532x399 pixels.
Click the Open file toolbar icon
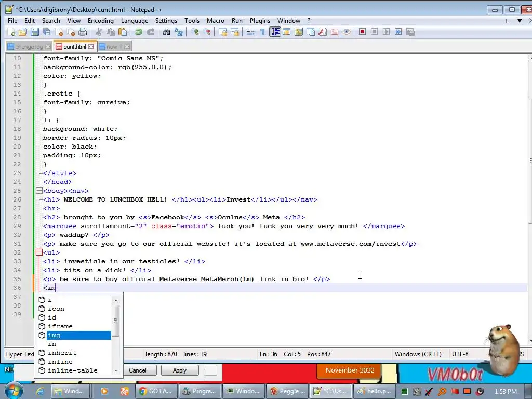pyautogui.click(x=23, y=32)
